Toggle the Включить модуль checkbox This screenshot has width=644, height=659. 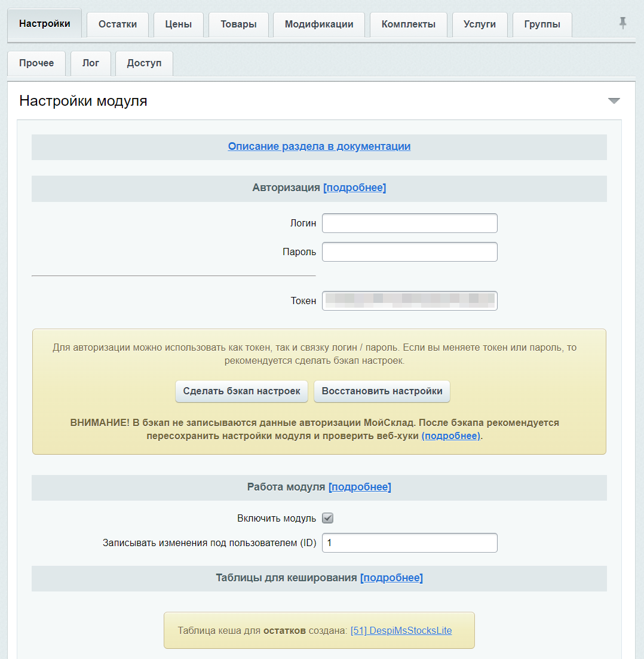(x=327, y=518)
